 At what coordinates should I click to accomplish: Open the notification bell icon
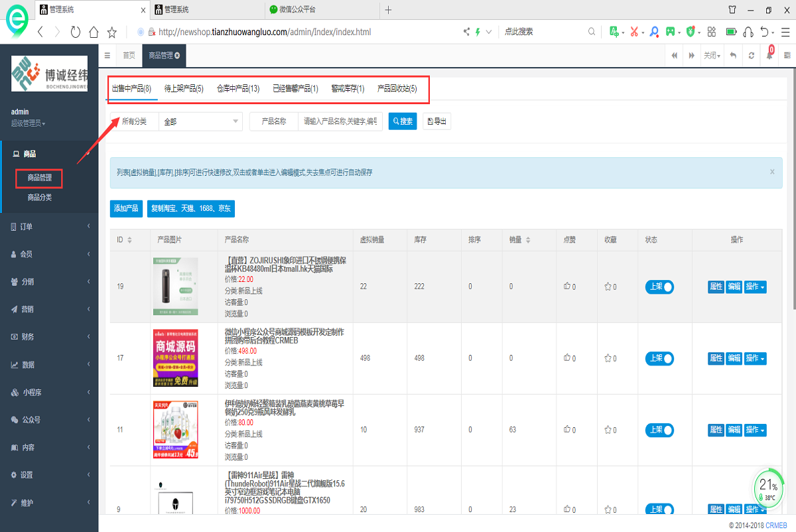pyautogui.click(x=769, y=56)
